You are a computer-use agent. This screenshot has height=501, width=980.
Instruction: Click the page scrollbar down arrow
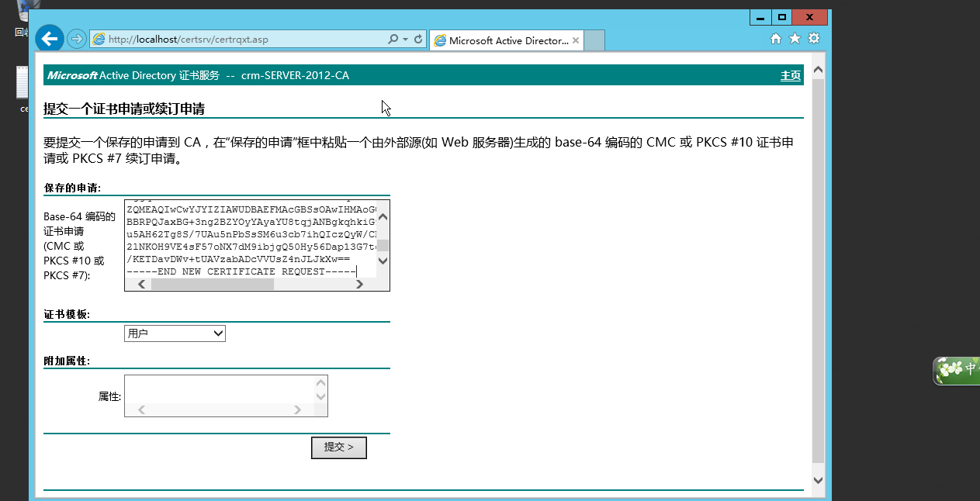pyautogui.click(x=818, y=481)
